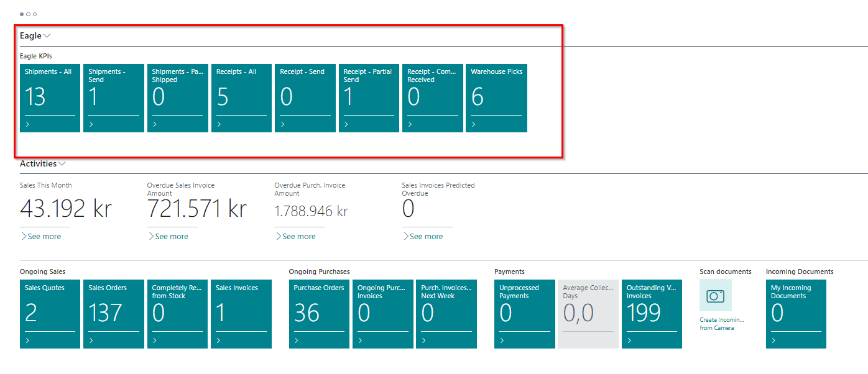Open the Outstanding Vendor Invoices tile

coord(652,314)
